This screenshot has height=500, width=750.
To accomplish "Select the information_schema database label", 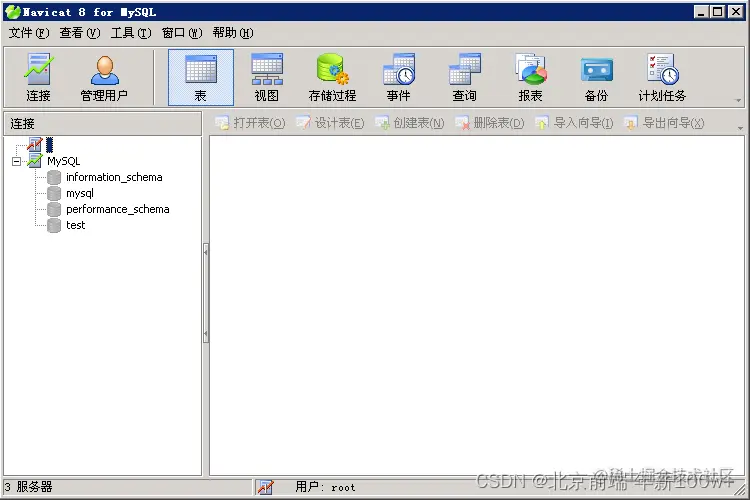I will click(x=114, y=177).
